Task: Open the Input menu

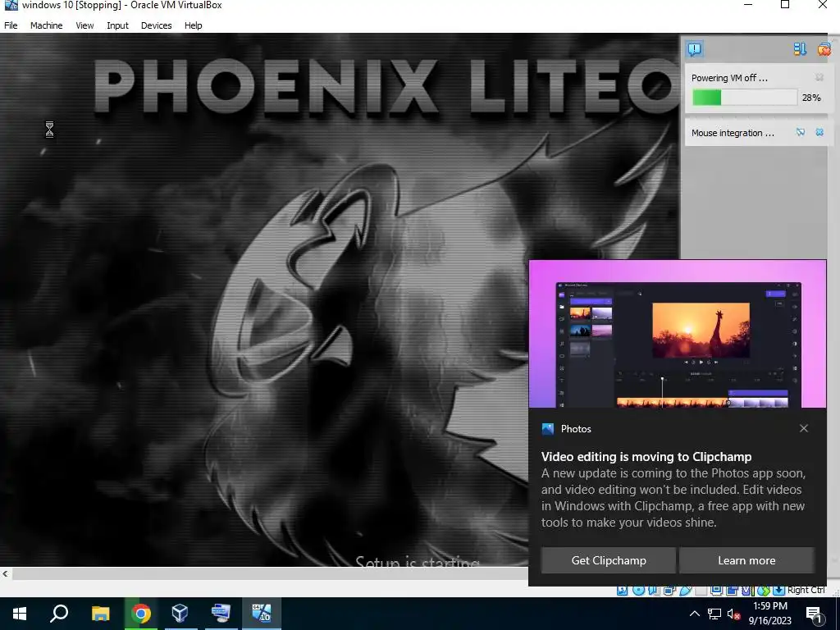Action: coord(117,25)
